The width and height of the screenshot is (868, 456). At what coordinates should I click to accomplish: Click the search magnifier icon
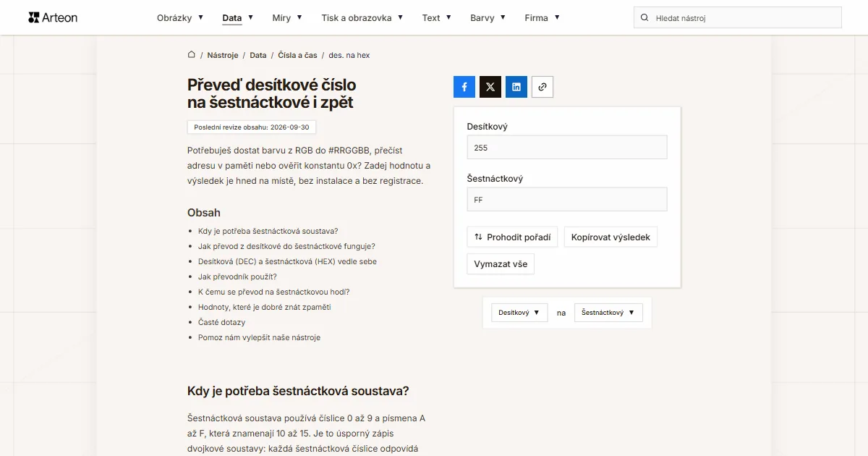[644, 17]
